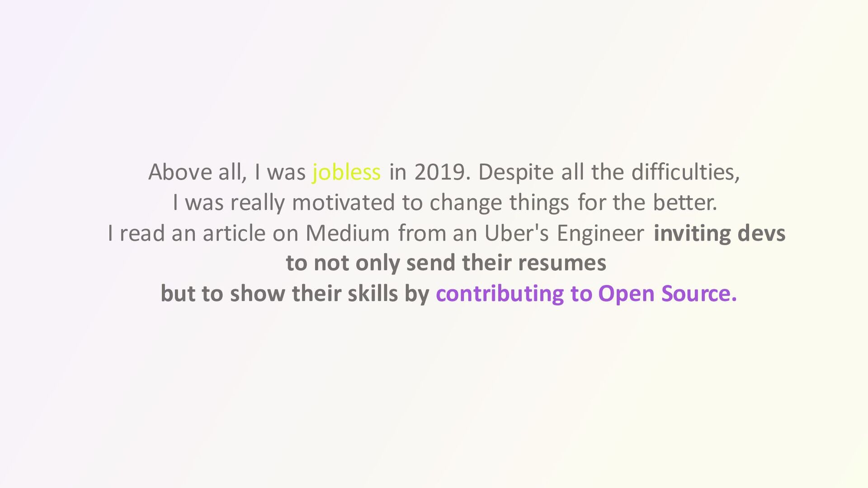Click the word 'things' in the second line

(539, 203)
